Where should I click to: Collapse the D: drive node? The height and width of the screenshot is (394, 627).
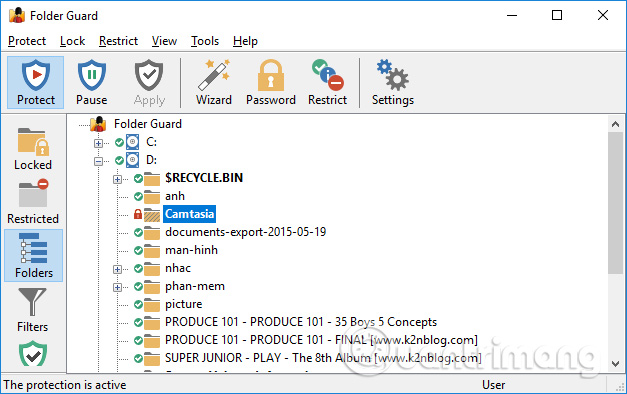98,161
